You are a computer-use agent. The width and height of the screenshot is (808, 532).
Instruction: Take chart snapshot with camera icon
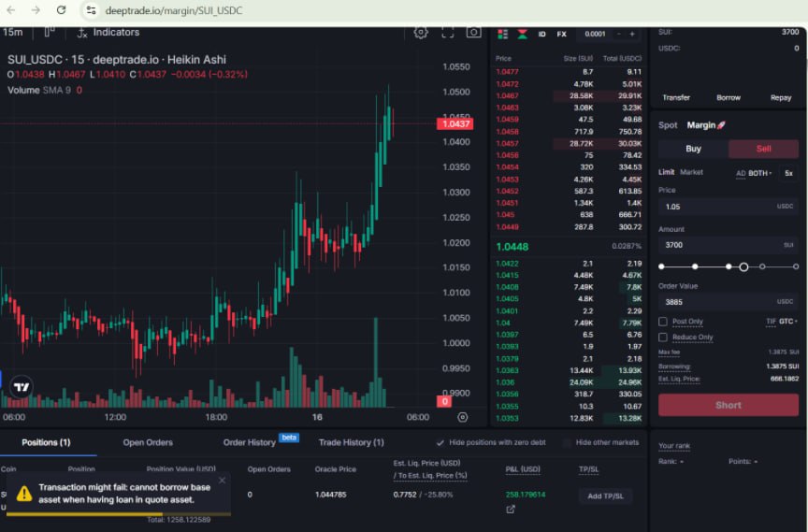[473, 33]
